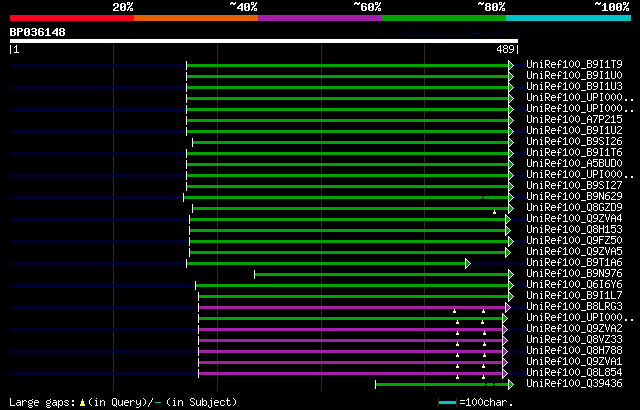
Task: Click the UniRef100_Q8VZ33 label
Action: 574,340
